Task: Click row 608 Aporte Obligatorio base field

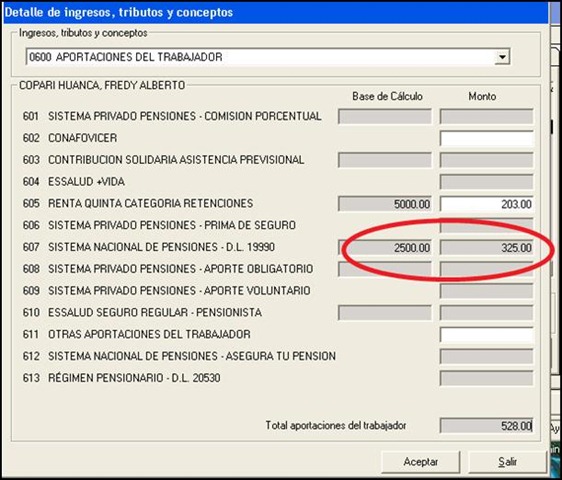Action: [x=385, y=269]
